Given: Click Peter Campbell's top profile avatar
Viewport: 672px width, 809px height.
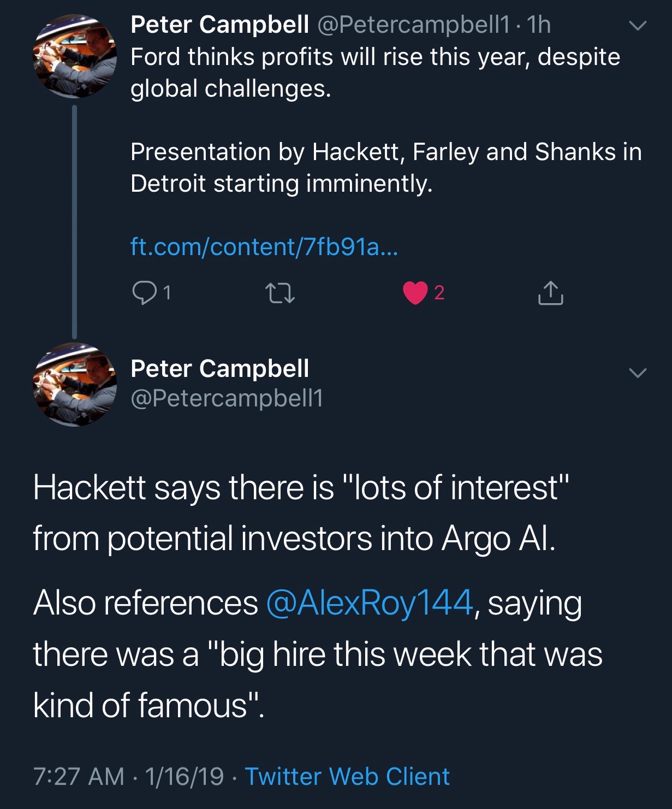Looking at the screenshot, I should (x=75, y=56).
